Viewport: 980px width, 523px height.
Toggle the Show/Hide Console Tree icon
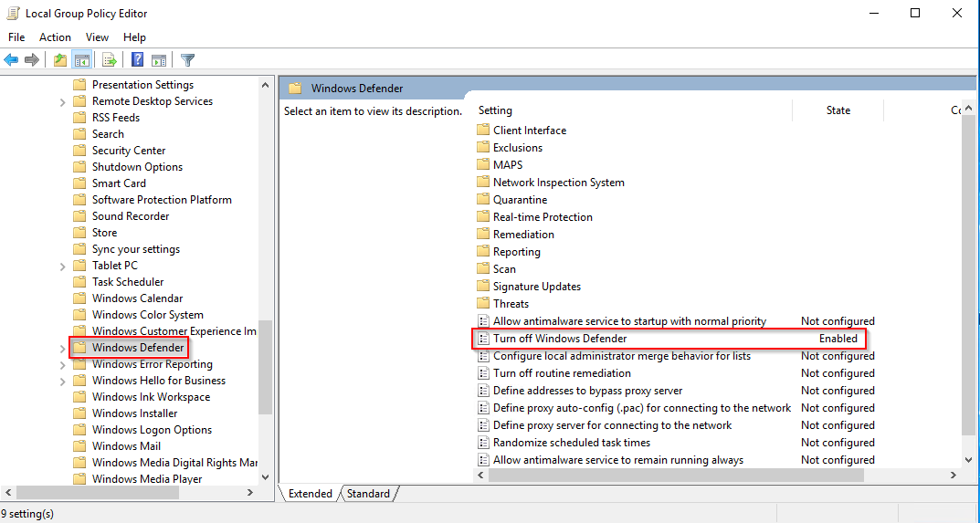81,60
